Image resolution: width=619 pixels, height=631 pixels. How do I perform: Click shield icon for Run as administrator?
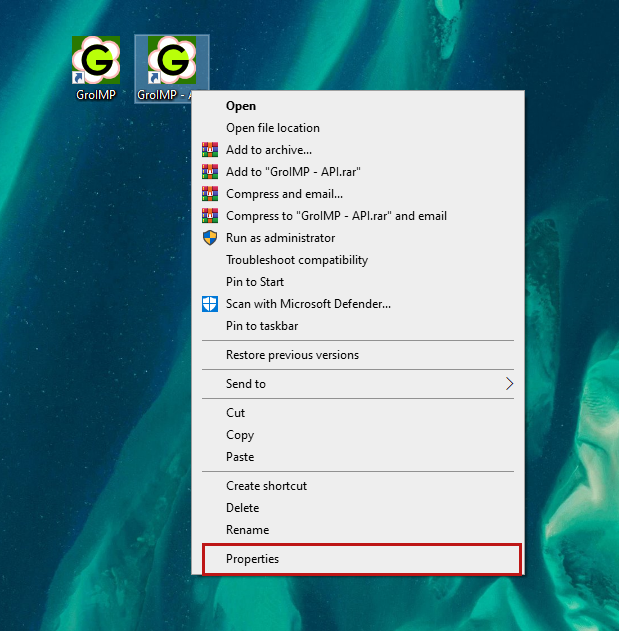click(210, 238)
